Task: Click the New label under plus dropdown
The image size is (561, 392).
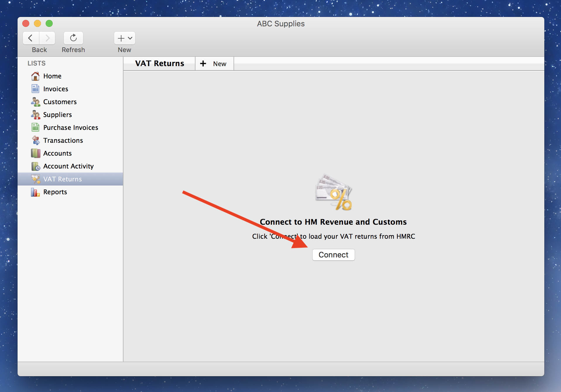Action: [124, 50]
